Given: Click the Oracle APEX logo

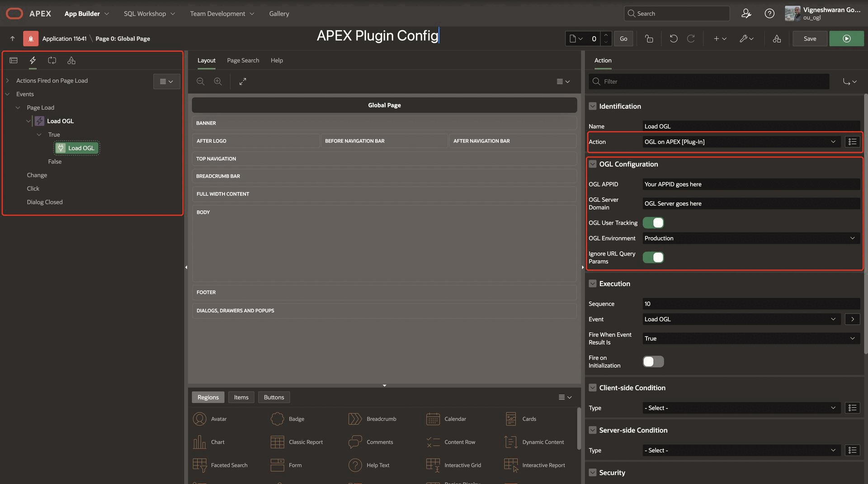Looking at the screenshot, I should 28,14.
